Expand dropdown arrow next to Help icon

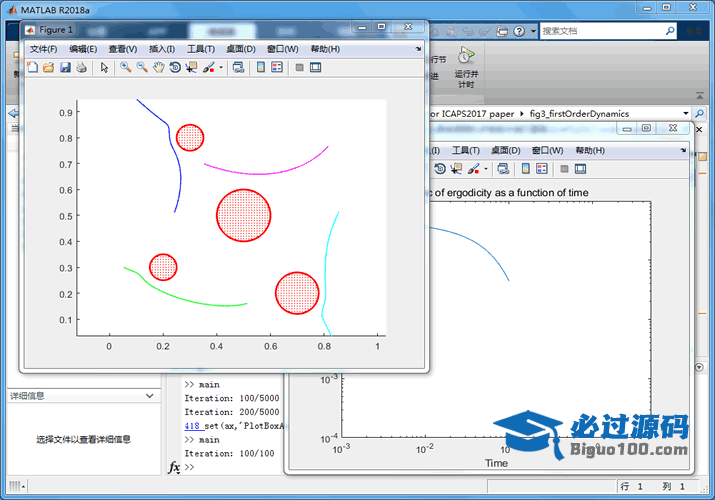pos(533,31)
